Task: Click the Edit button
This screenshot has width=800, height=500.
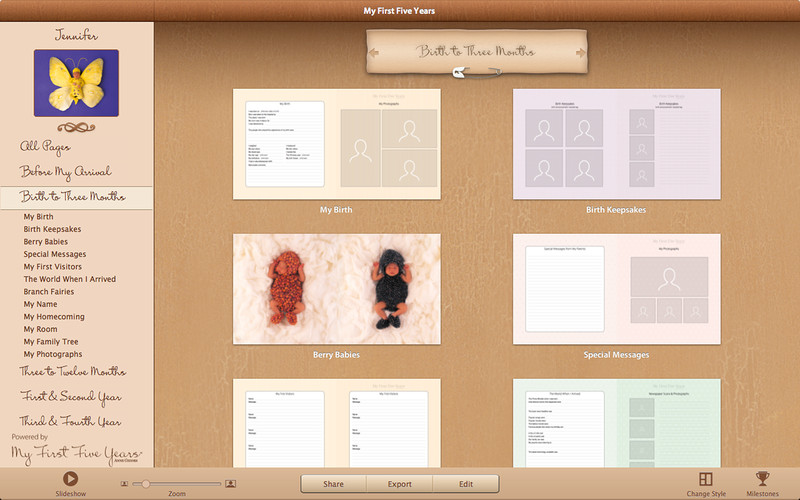Action: click(x=466, y=484)
